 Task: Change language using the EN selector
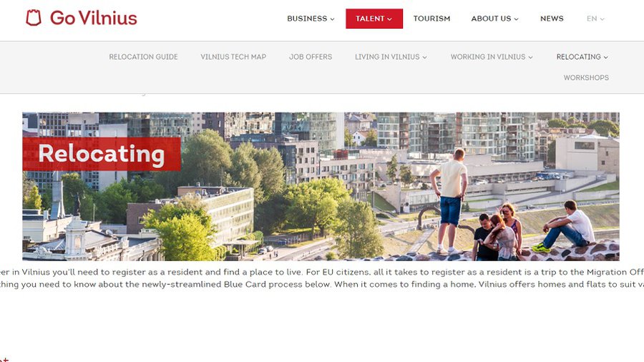595,19
